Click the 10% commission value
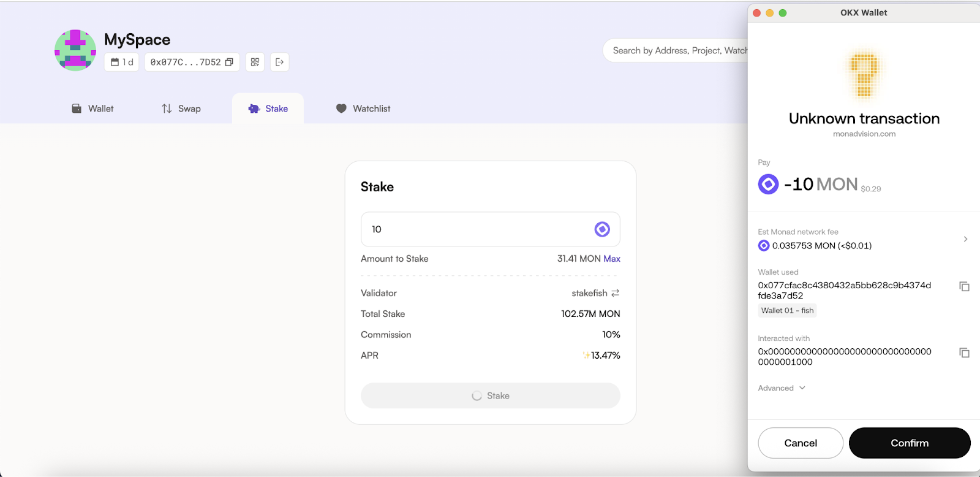The image size is (980, 477). pos(611,335)
